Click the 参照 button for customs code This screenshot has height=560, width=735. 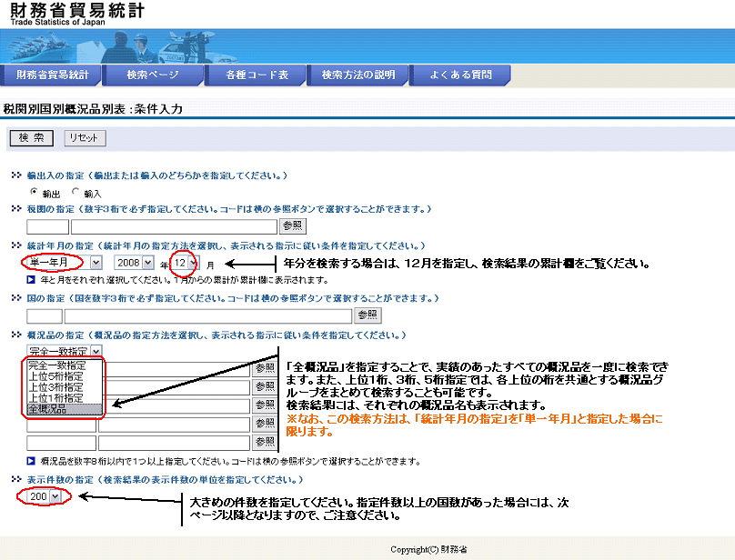(292, 226)
